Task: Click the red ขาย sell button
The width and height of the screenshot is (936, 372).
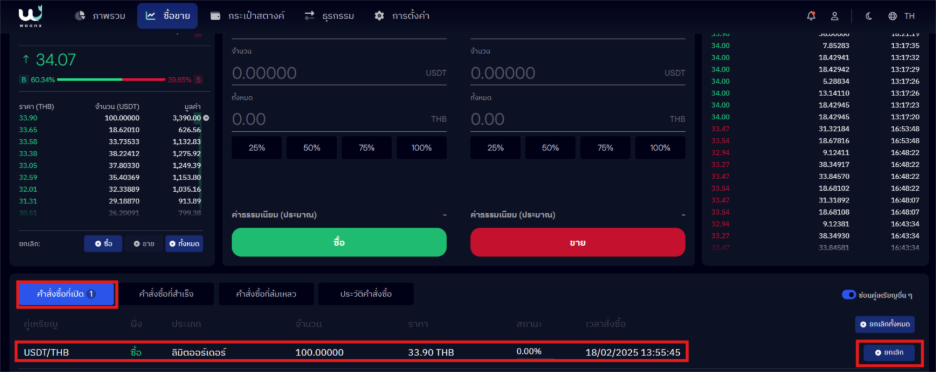Action: (x=578, y=242)
